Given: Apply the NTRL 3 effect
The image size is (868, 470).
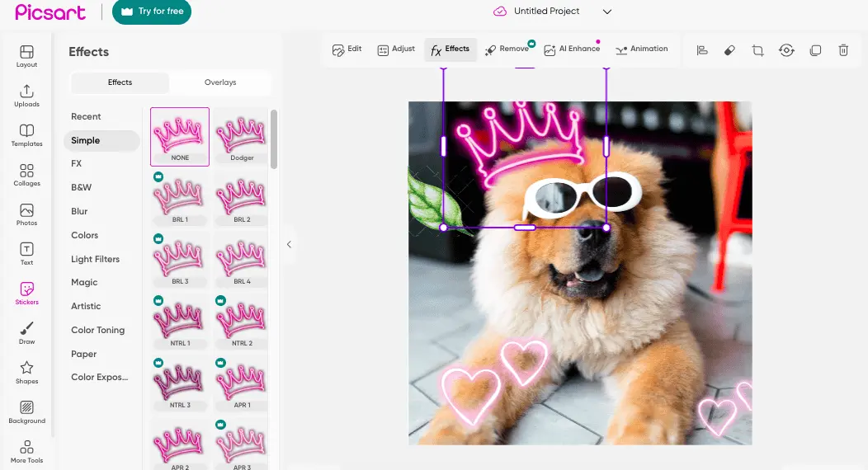Looking at the screenshot, I should coord(180,384).
